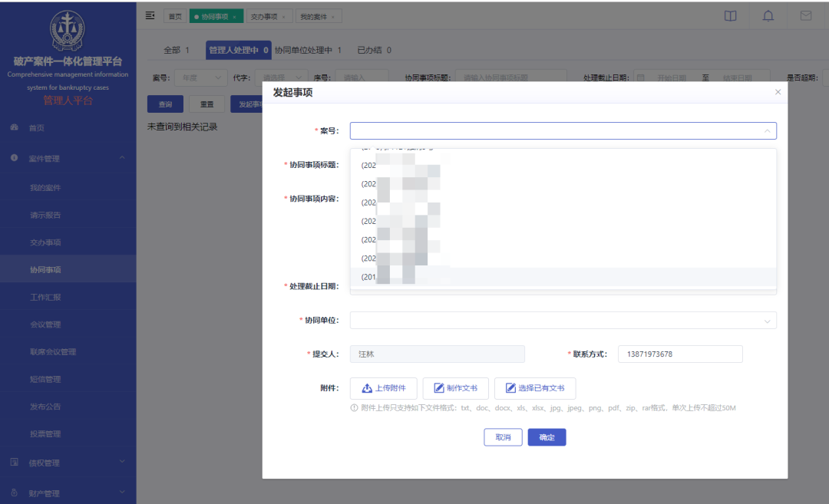Select 我的案件 in sidebar

(x=45, y=188)
